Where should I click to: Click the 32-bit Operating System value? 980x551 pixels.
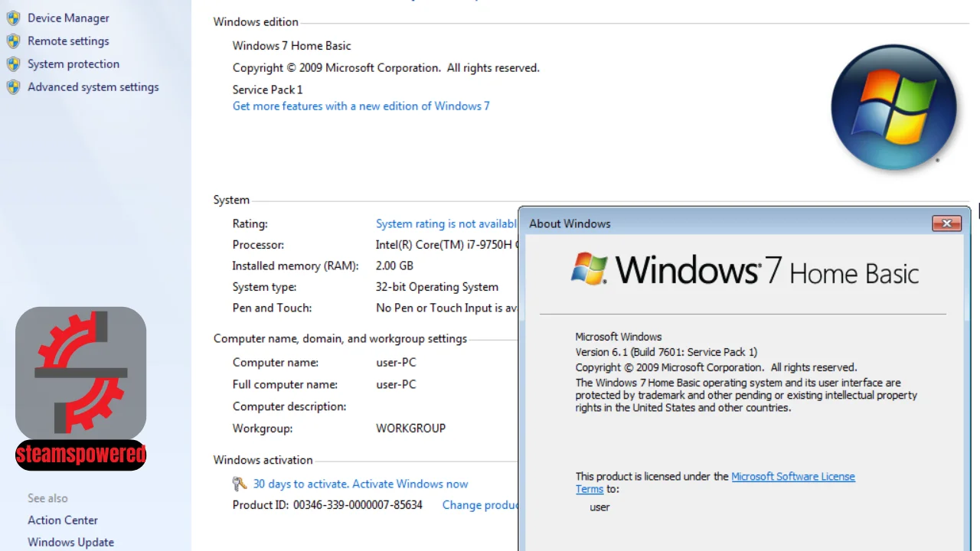[437, 287]
